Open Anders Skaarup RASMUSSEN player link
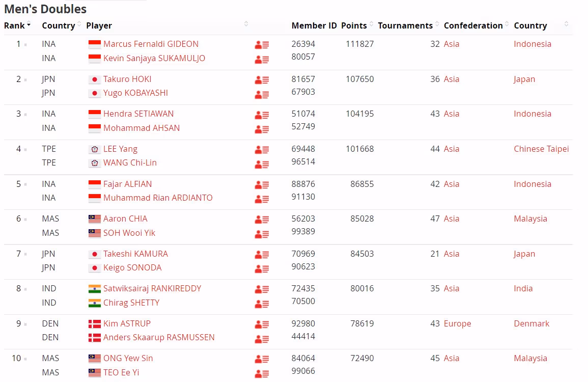This screenshot has width=588, height=382. pos(158,337)
